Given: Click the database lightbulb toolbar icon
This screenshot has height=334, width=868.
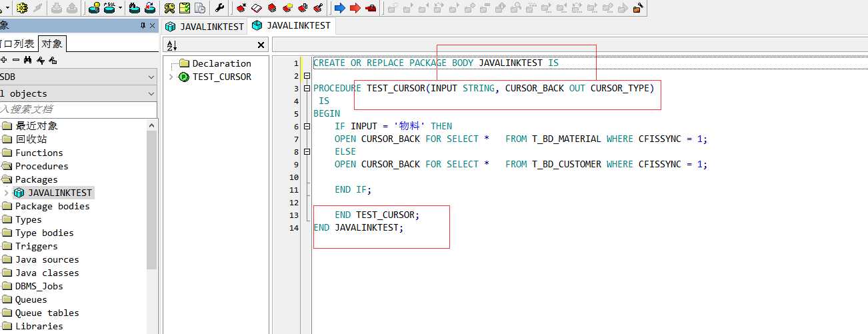Looking at the screenshot, I should (x=95, y=8).
